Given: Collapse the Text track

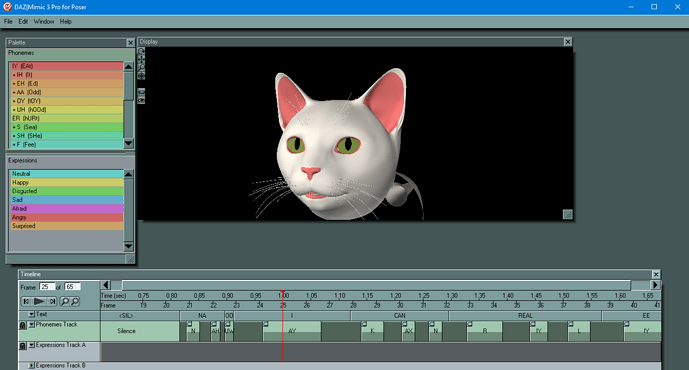Looking at the screenshot, I should coord(32,315).
